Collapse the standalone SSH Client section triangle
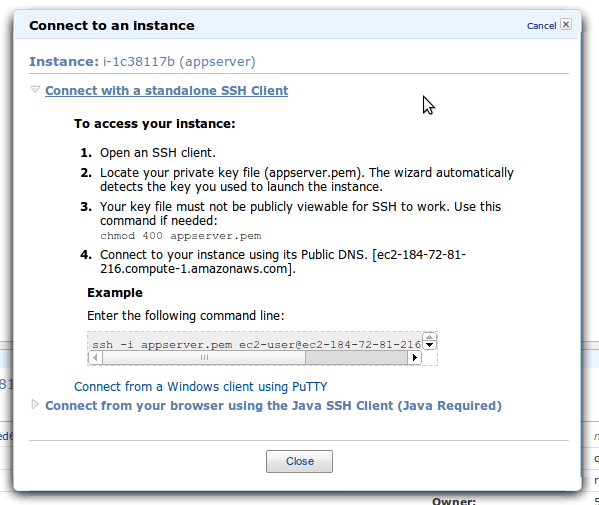The height and width of the screenshot is (505, 599). (35, 90)
